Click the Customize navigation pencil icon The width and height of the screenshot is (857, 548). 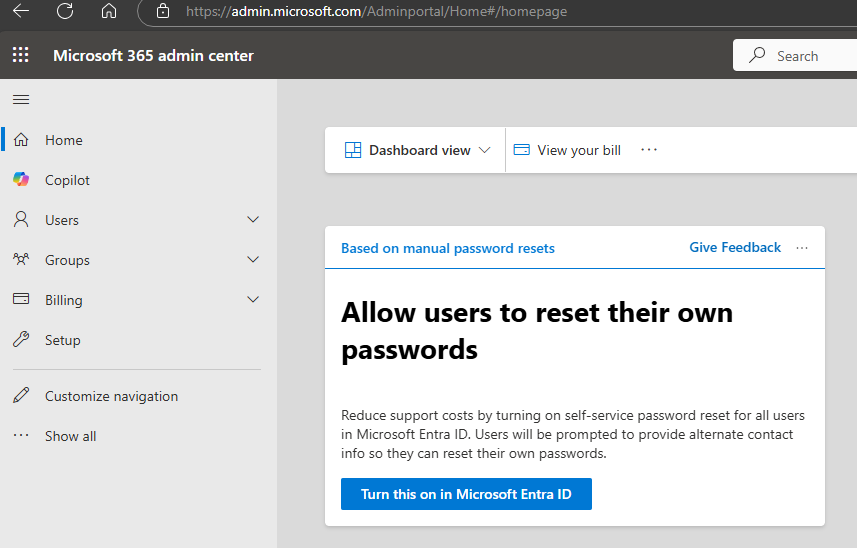click(x=21, y=396)
